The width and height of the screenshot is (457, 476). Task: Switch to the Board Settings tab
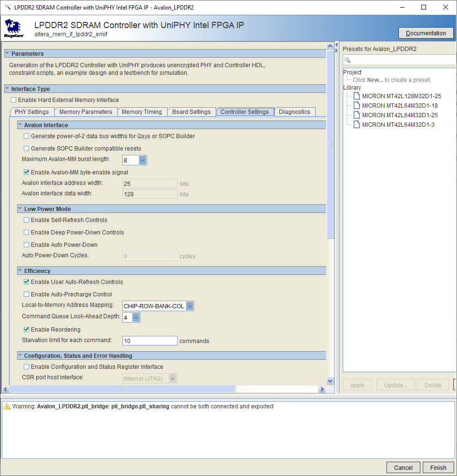[x=191, y=111]
